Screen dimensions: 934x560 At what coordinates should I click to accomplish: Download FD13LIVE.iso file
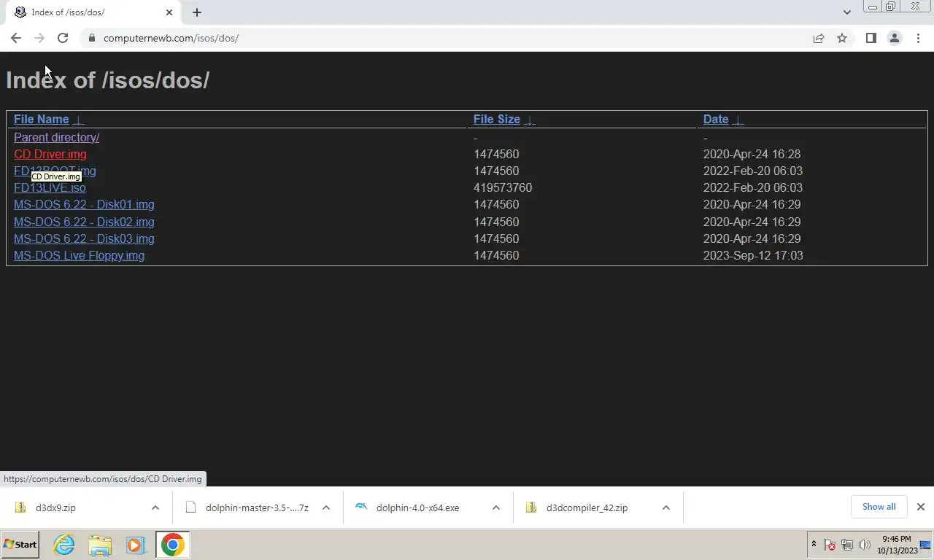tap(50, 187)
